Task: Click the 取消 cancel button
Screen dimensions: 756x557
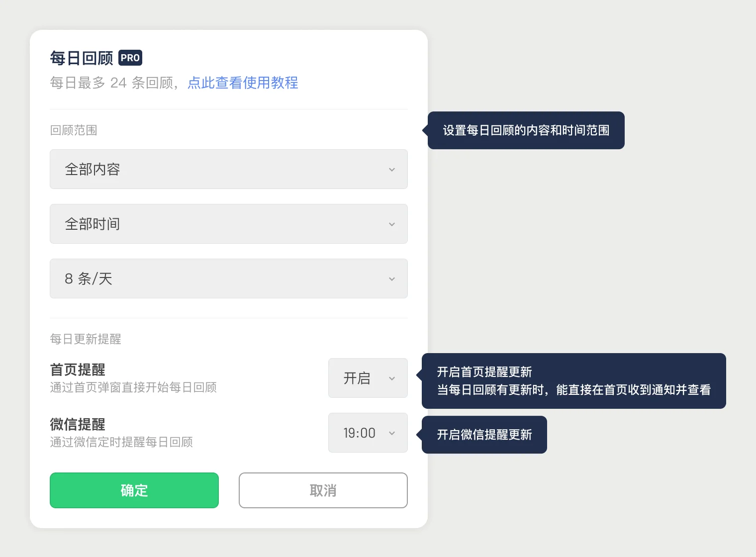Action: (323, 490)
